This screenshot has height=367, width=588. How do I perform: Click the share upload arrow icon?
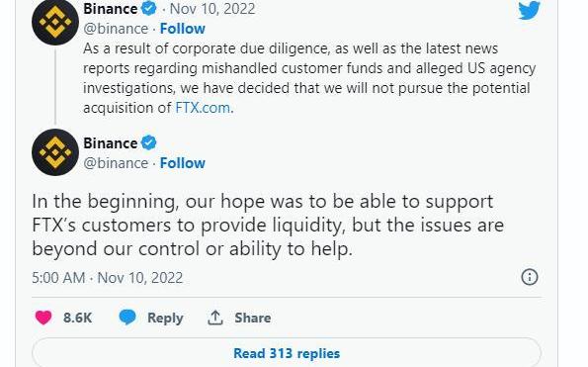pos(215,318)
